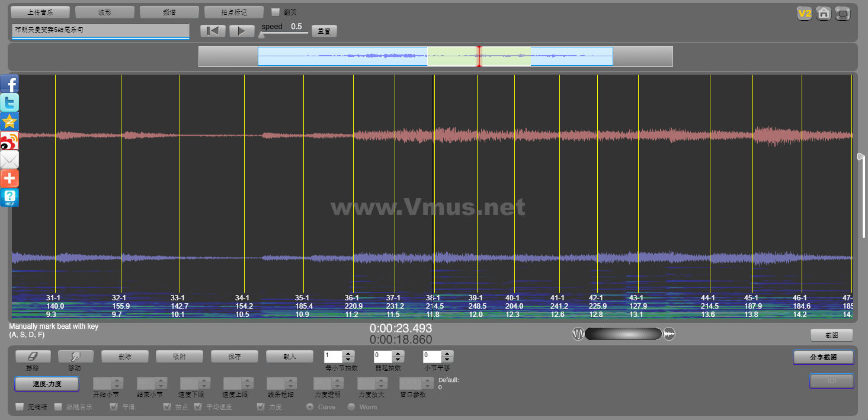Tick the 无响声 checkbox

point(20,407)
